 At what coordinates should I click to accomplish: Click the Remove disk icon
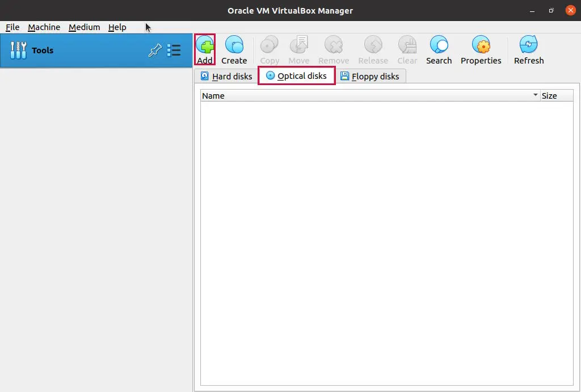(x=334, y=48)
